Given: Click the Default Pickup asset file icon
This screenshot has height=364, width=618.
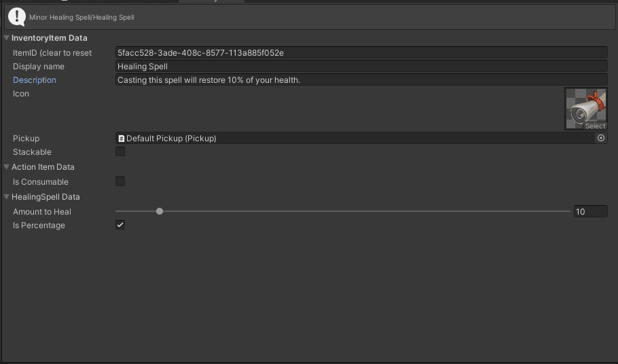Looking at the screenshot, I should pyautogui.click(x=122, y=139).
